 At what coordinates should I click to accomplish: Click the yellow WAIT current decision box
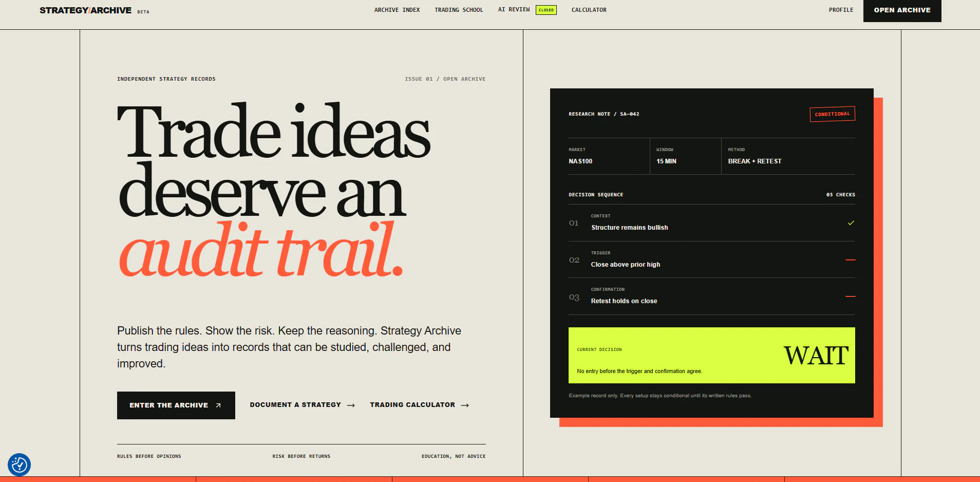(x=712, y=355)
